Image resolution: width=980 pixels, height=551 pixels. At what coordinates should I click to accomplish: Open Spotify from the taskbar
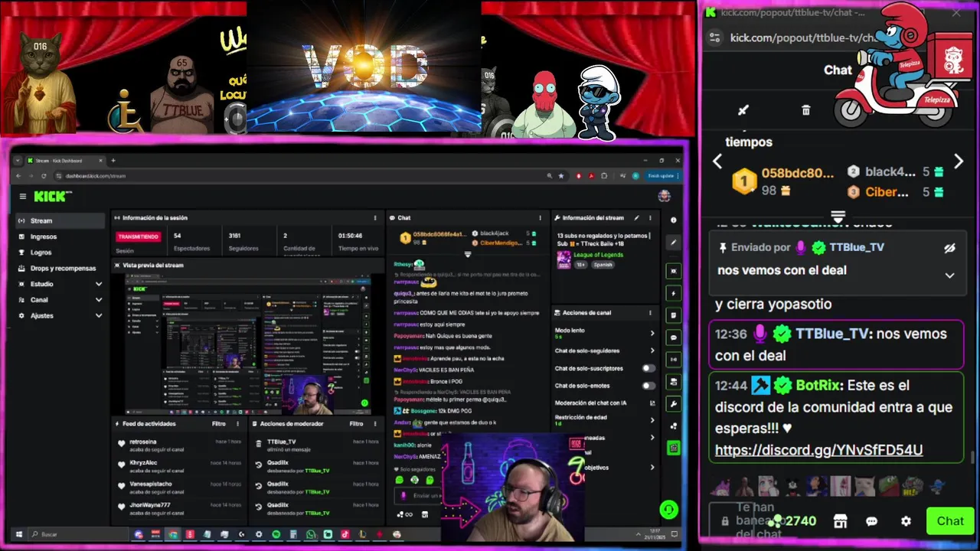[276, 534]
